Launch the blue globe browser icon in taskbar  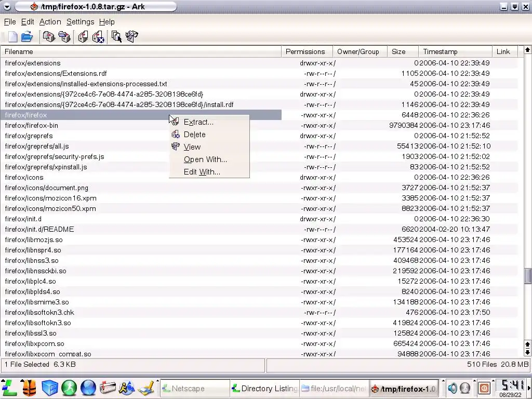[88, 388]
